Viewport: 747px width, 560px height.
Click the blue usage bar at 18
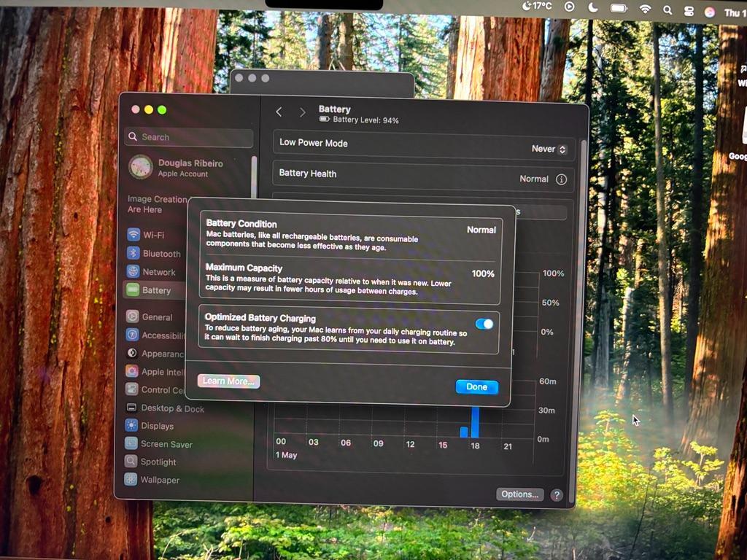[475, 422]
